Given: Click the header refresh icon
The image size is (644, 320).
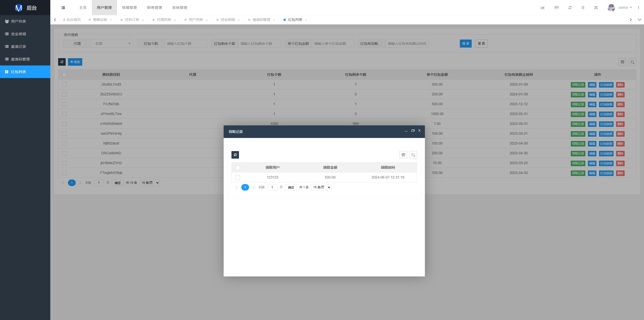Looking at the screenshot, I should pos(570,8).
